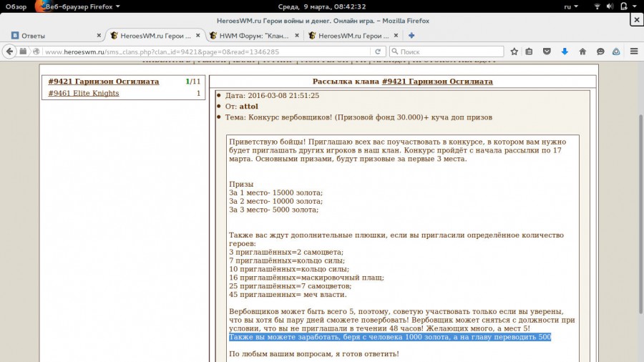
Task: Click the line 16 приглашённых=маскировочный плащ
Action: (x=306, y=278)
